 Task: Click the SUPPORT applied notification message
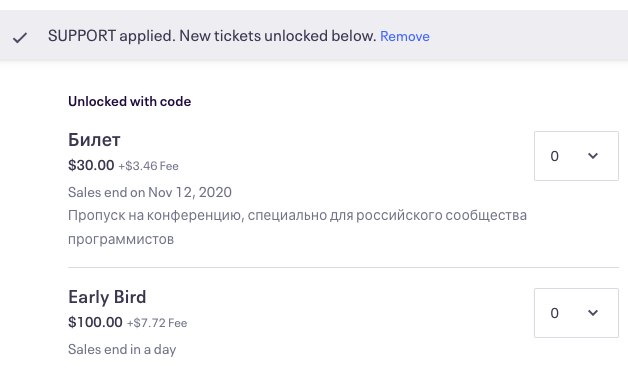[x=212, y=36]
